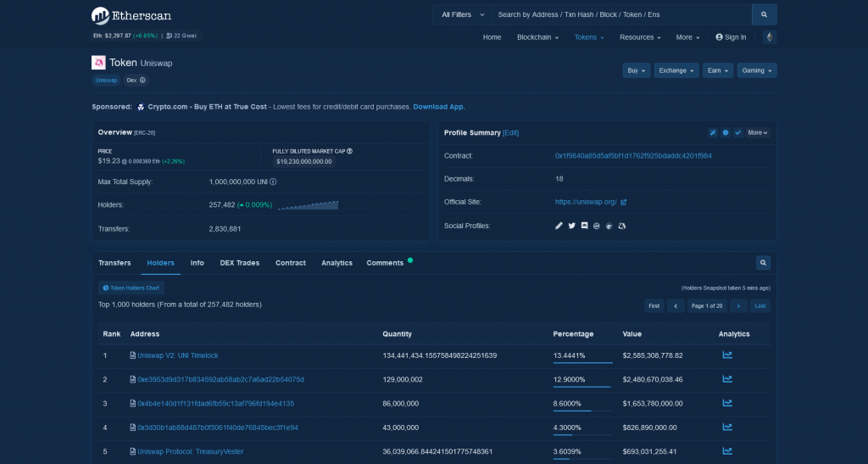Open the DEX Trades tab
Image resolution: width=868 pixels, height=464 pixels.
tap(240, 263)
